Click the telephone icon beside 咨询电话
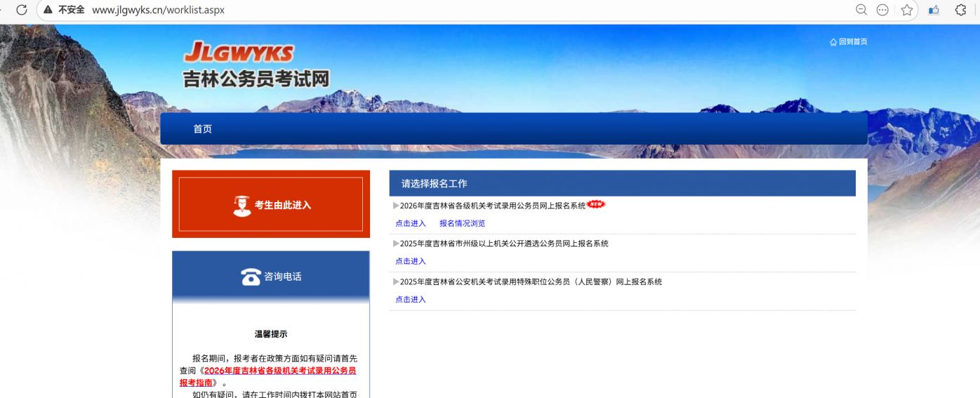This screenshot has width=980, height=398. click(251, 277)
